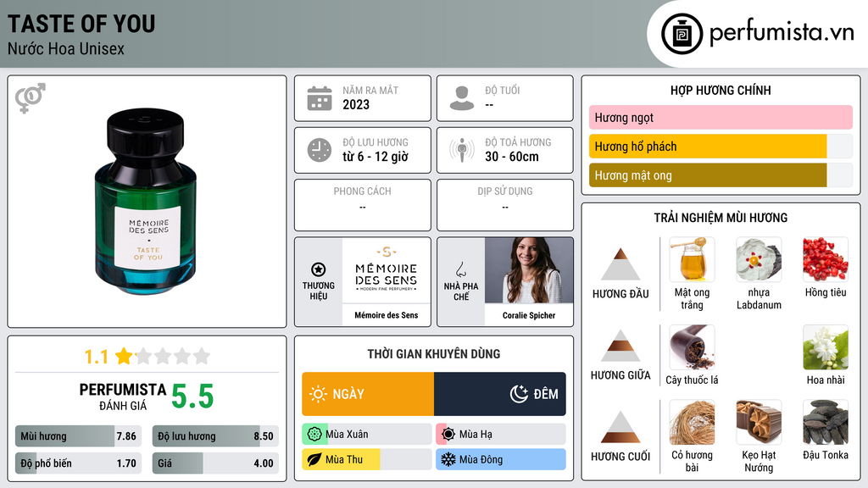868x488 pixels.
Task: Click the Dịp sử dụng card
Action: click(x=505, y=205)
